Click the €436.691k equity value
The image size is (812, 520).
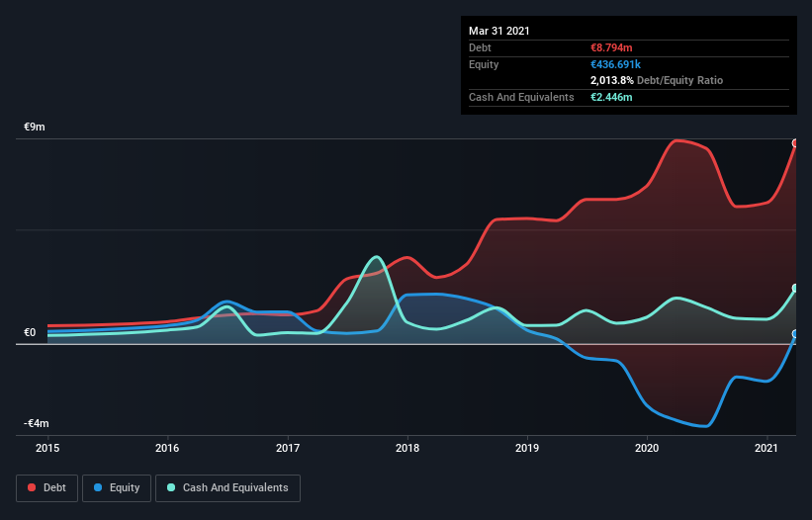(616, 64)
